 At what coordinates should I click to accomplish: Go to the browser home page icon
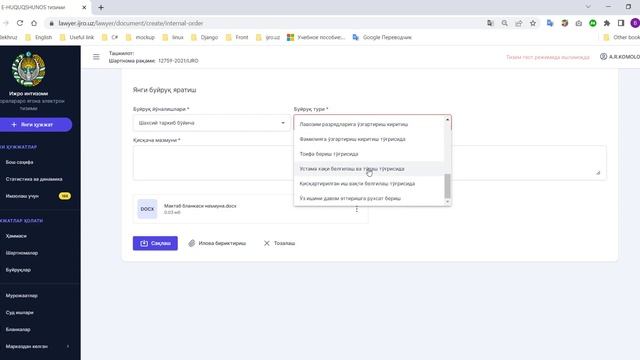point(34,23)
